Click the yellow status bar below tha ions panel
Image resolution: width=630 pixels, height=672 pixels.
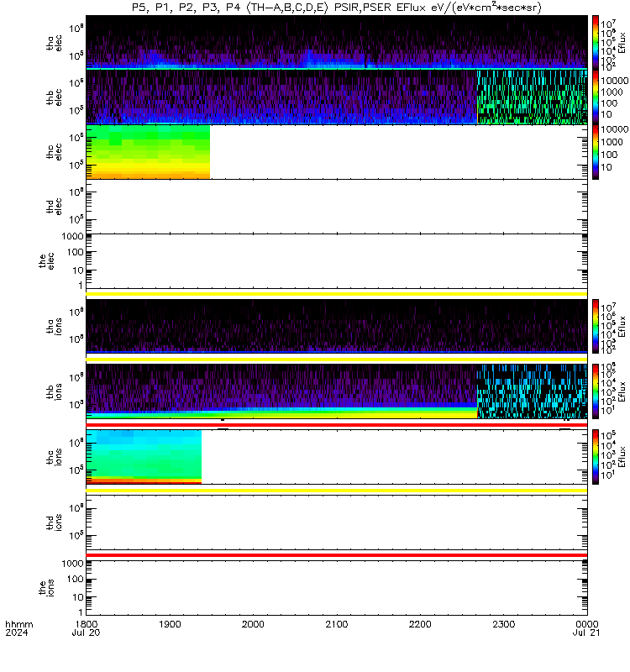coord(337,360)
